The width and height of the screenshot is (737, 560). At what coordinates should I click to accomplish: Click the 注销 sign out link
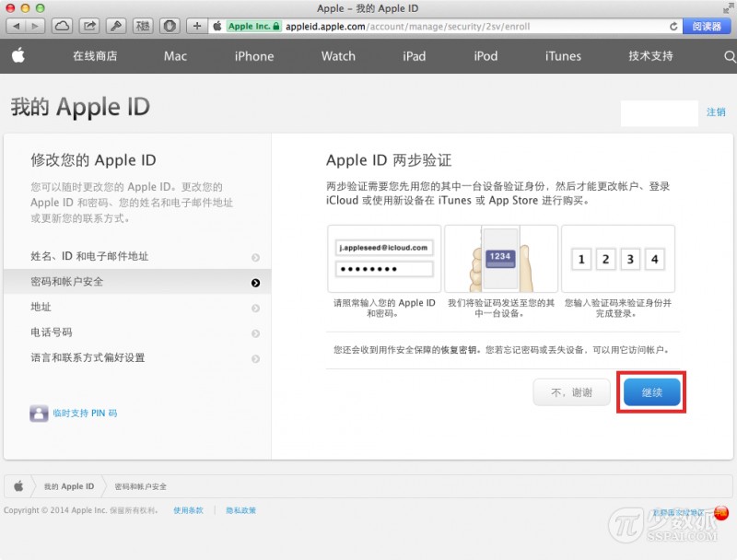(x=716, y=112)
